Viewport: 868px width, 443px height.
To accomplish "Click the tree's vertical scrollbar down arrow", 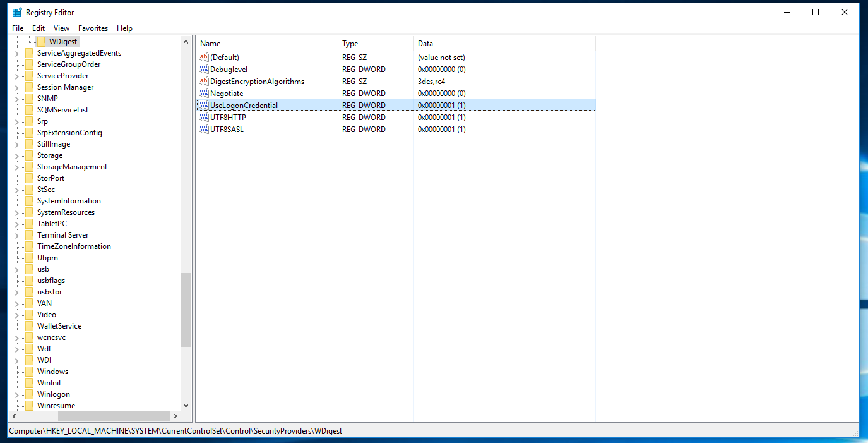I will point(186,406).
